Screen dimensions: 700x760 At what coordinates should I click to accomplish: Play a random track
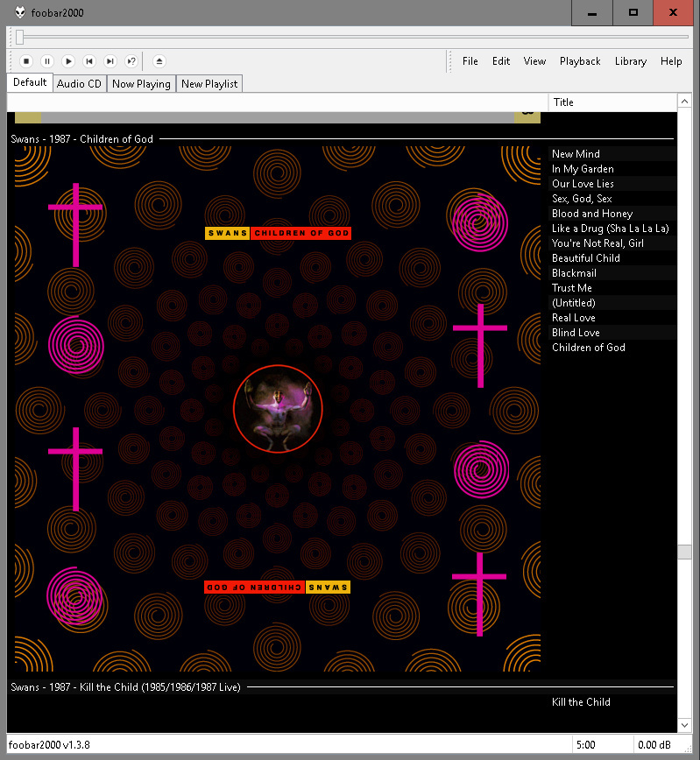click(131, 61)
